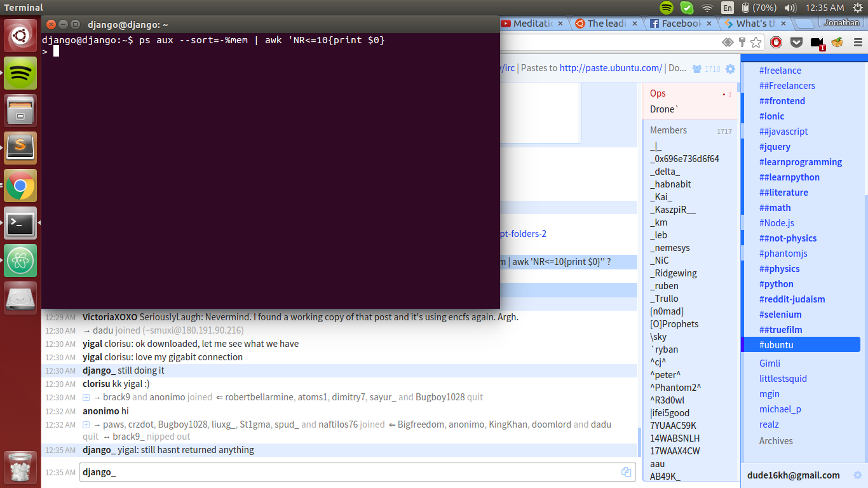Expand the paws, crzdot joined summary line
Screen dimensions: 868x488
[86, 424]
